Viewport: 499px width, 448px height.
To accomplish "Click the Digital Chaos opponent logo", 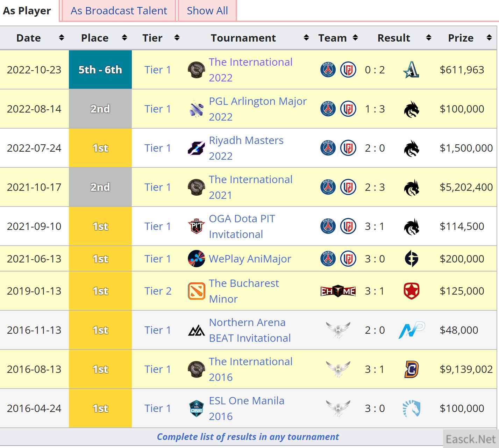I will click(x=411, y=369).
